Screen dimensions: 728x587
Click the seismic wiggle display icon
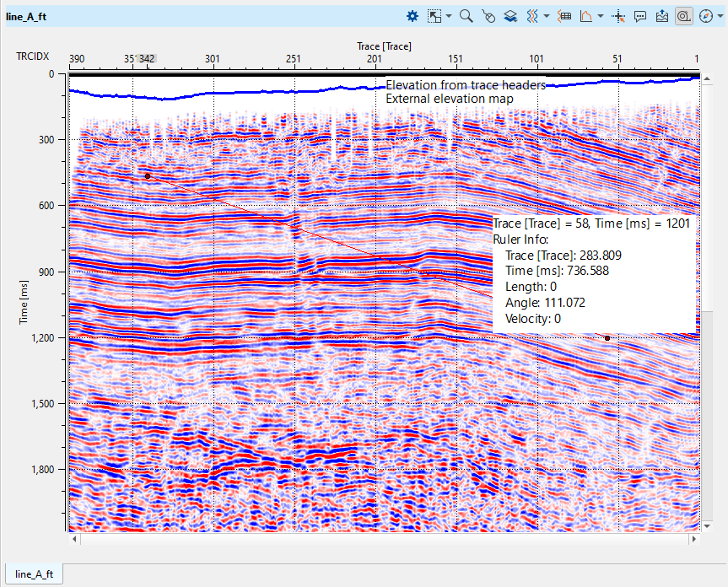click(532, 16)
